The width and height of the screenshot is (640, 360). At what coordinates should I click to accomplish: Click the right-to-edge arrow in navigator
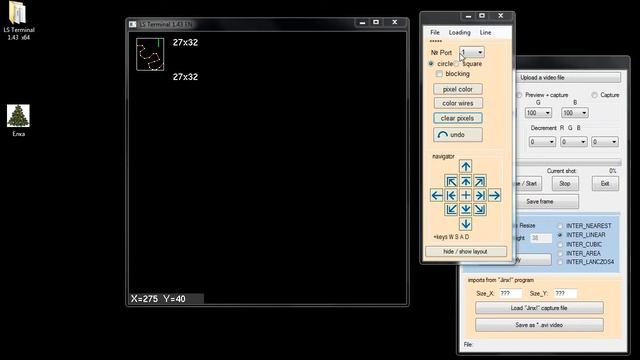tap(480, 196)
